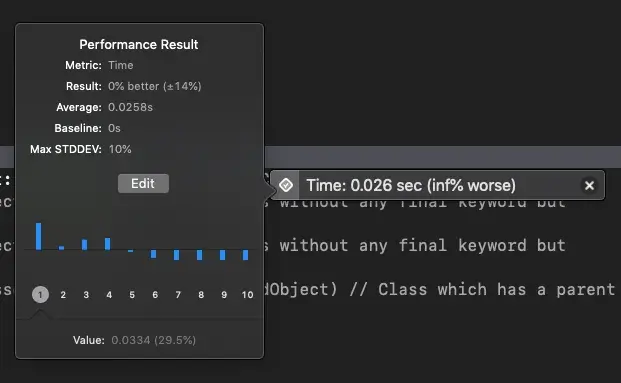Click the blue bar for run 4
621x383 pixels.
(x=107, y=244)
